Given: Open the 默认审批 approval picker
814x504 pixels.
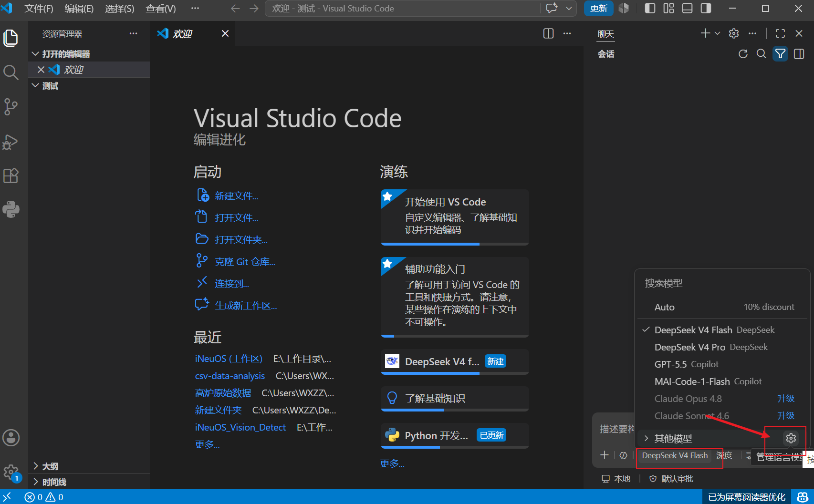Looking at the screenshot, I should (671, 479).
